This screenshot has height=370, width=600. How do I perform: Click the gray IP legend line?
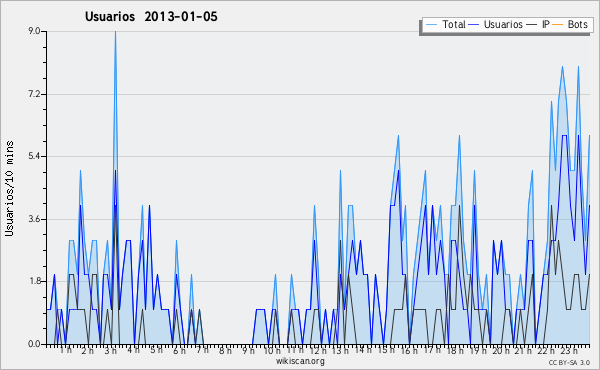[532, 25]
